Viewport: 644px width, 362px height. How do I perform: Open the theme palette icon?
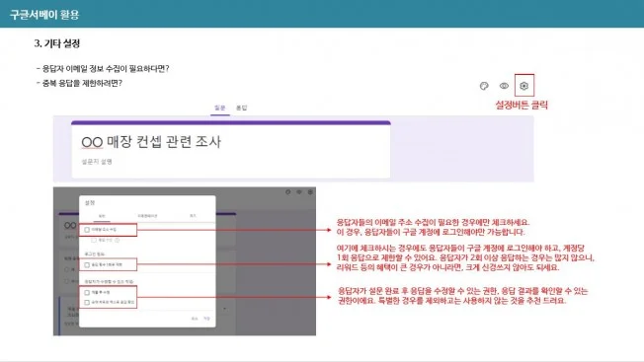tap(484, 86)
